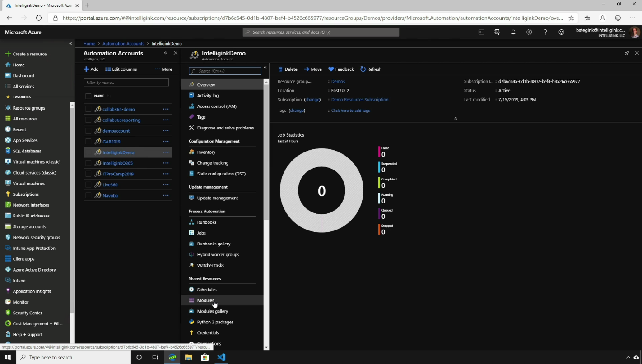642x364 pixels.
Task: Click Filter by name field
Action: 126,83
